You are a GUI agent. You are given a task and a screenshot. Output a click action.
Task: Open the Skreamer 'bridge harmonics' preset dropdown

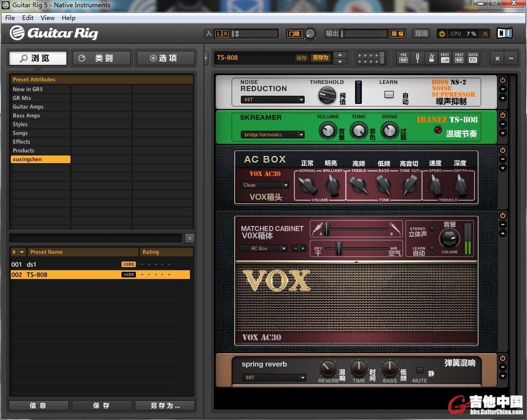[273, 135]
